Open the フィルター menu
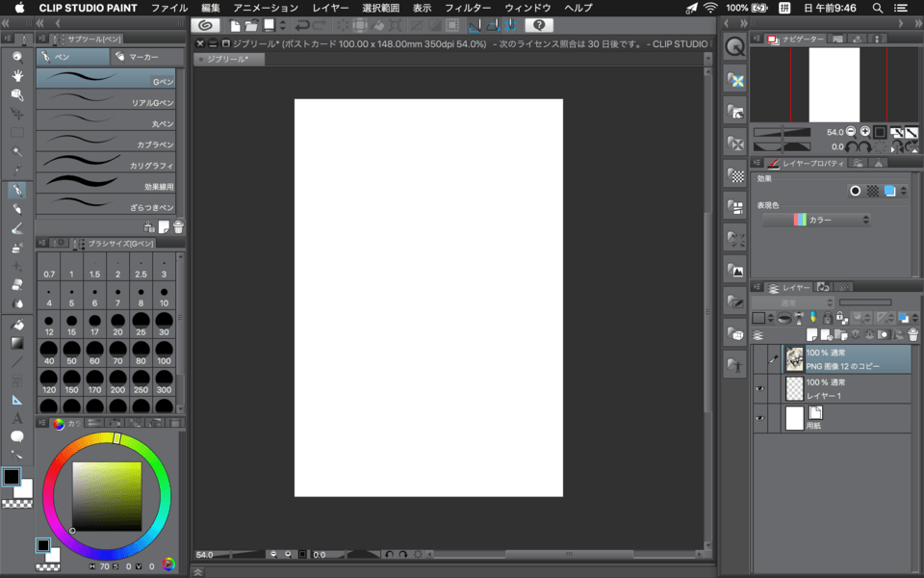This screenshot has width=924, height=578. (468, 8)
